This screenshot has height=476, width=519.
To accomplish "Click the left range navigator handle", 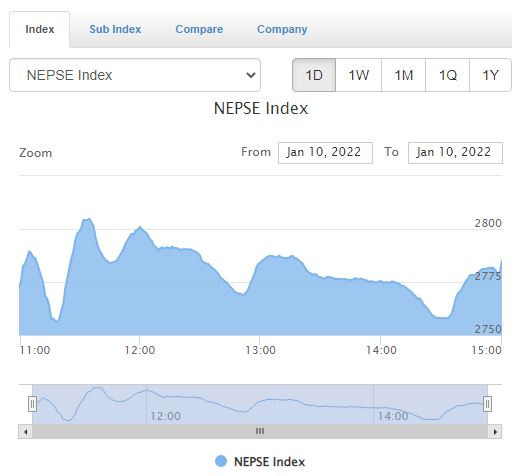I will 32,404.
